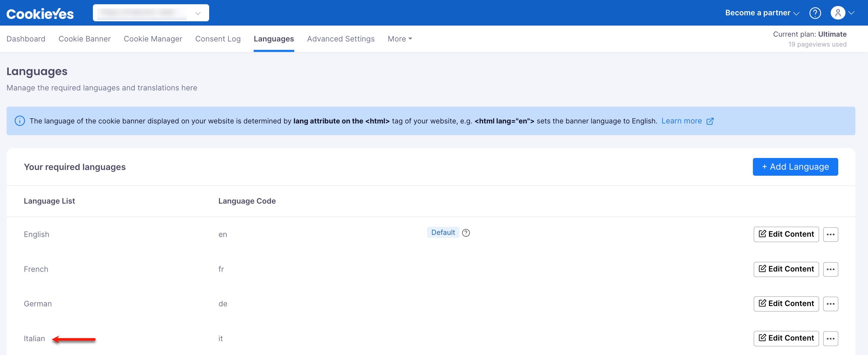Expand the More navigation dropdown

tap(400, 39)
